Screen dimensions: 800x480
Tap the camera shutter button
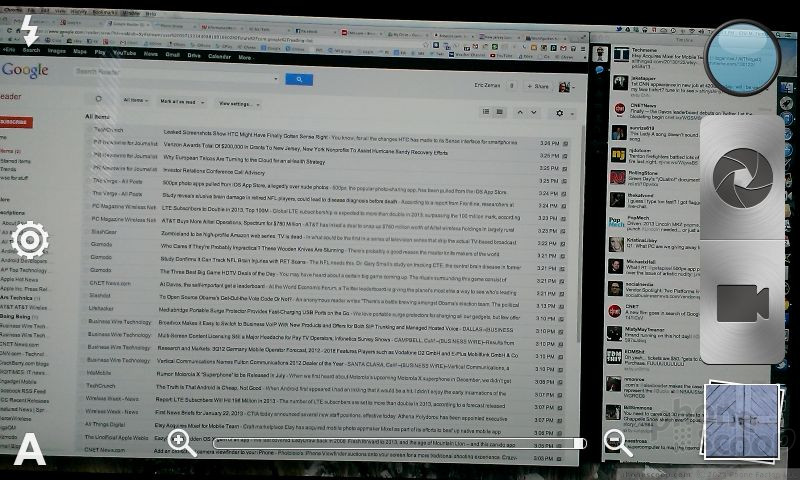pos(742,178)
